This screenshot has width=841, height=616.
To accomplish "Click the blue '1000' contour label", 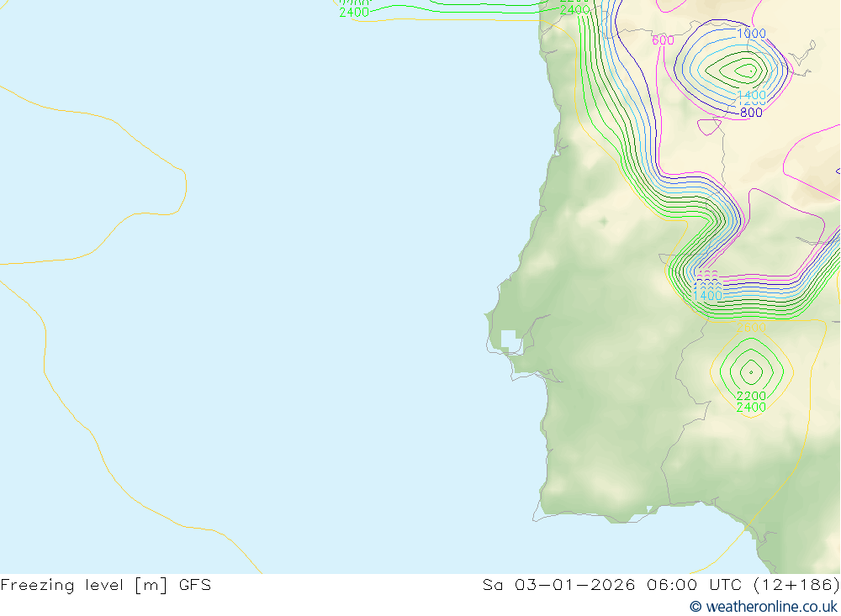I will click(x=751, y=34).
